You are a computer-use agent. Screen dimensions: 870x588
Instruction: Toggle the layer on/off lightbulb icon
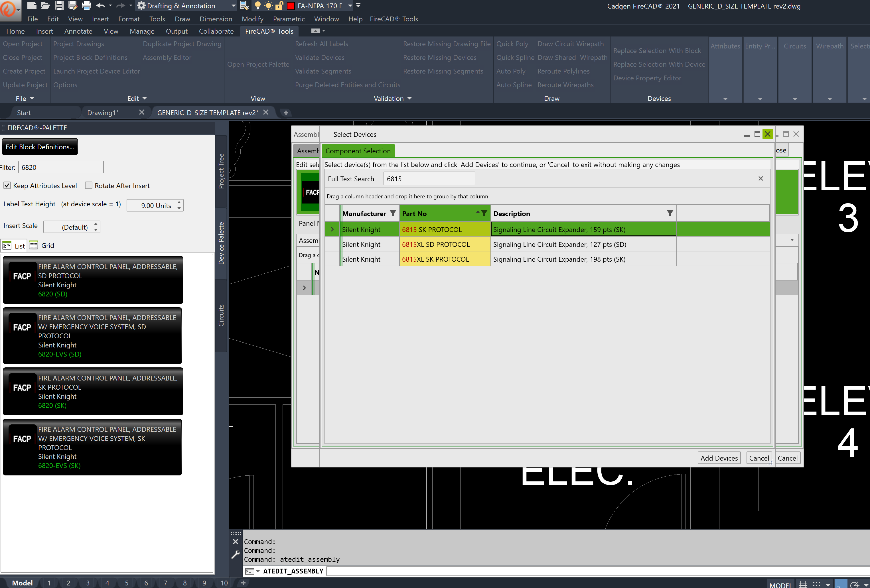point(257,6)
